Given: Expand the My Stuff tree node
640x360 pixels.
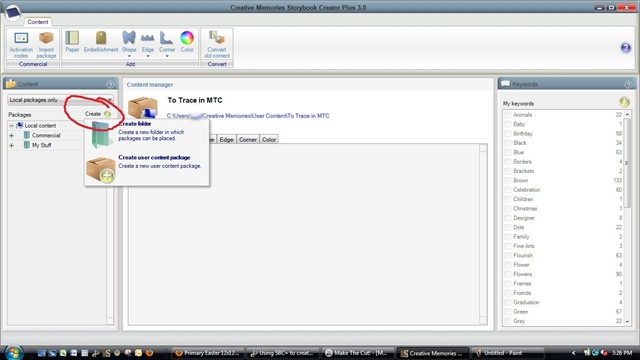Looking at the screenshot, I should pos(11,145).
